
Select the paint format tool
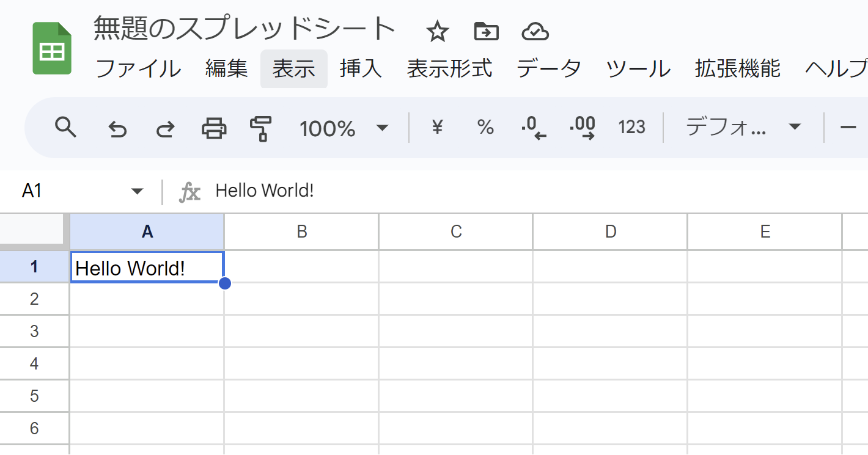(x=260, y=128)
